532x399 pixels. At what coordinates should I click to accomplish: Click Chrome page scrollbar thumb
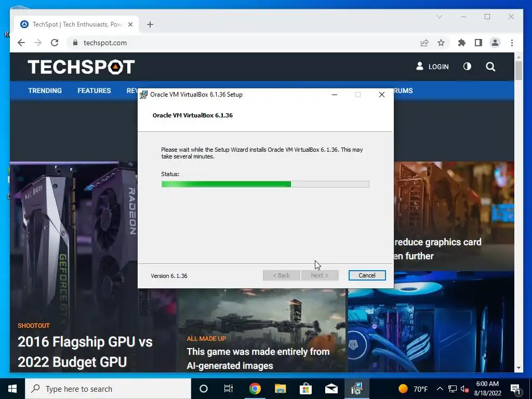point(518,70)
